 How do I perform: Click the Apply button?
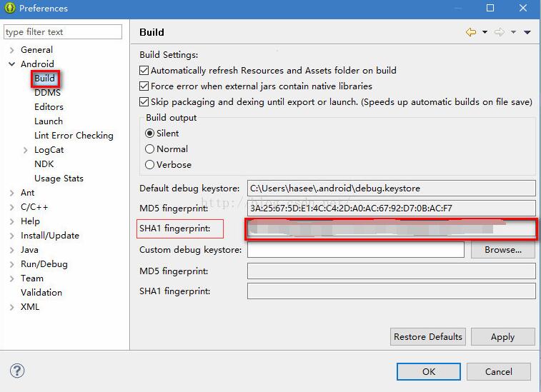click(x=502, y=337)
